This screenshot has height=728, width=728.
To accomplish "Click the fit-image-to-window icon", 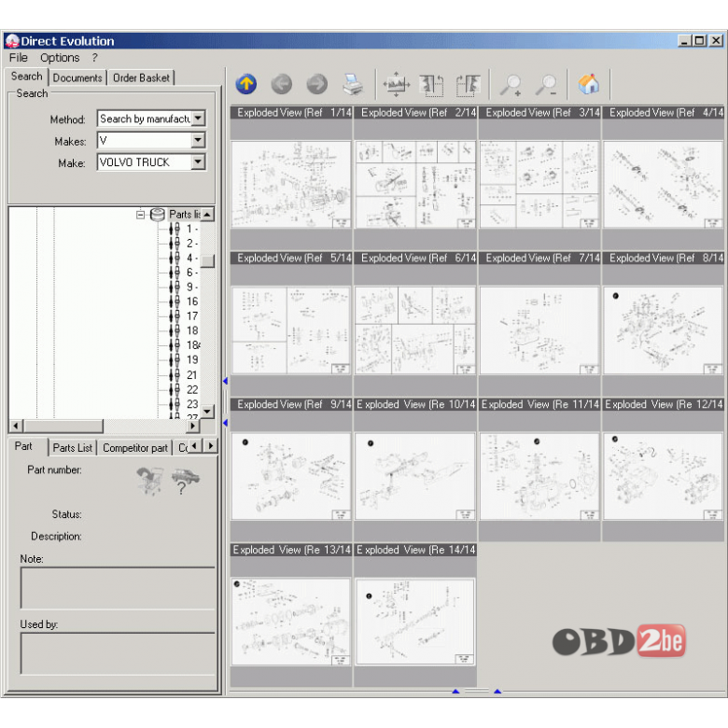I will click(x=396, y=85).
